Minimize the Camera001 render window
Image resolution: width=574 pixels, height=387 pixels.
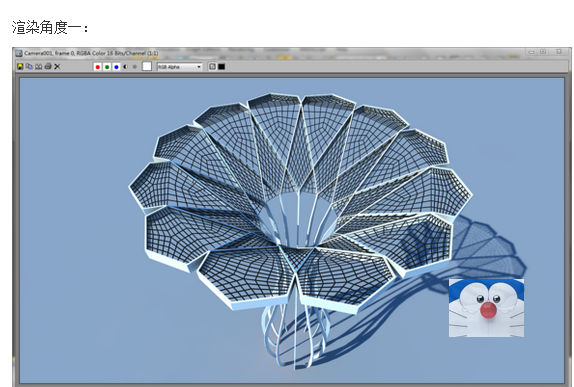532,52
